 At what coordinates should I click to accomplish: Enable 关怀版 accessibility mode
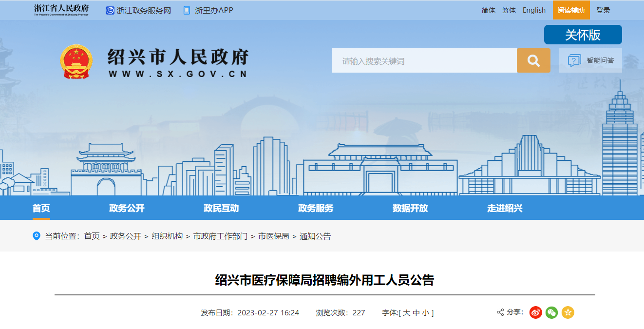[583, 35]
